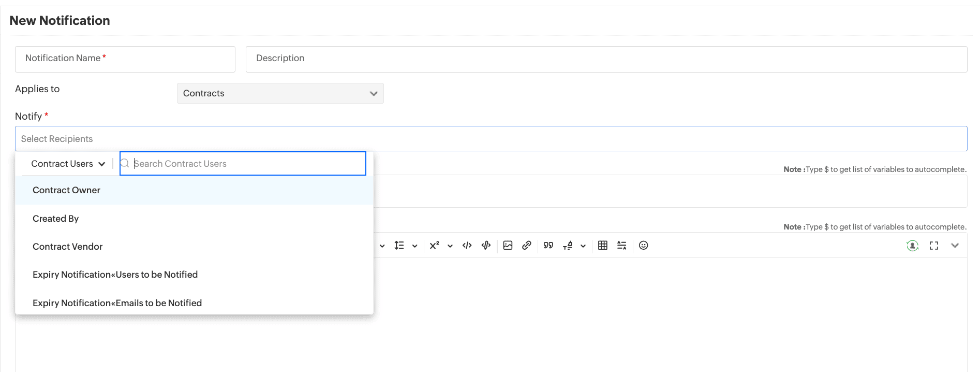Pick Expiry Notification Emails to be Notified
Screen dimensions: 980x372
point(117,303)
